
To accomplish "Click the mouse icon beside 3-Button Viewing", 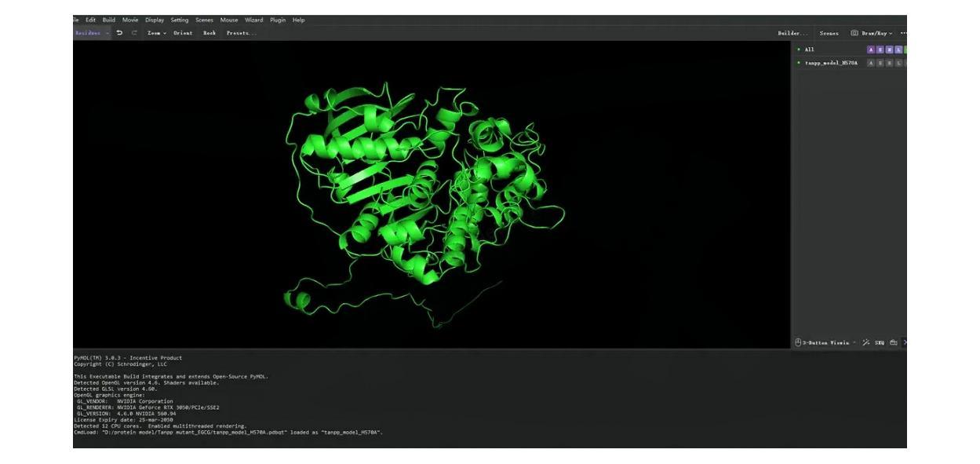I will click(x=798, y=342).
